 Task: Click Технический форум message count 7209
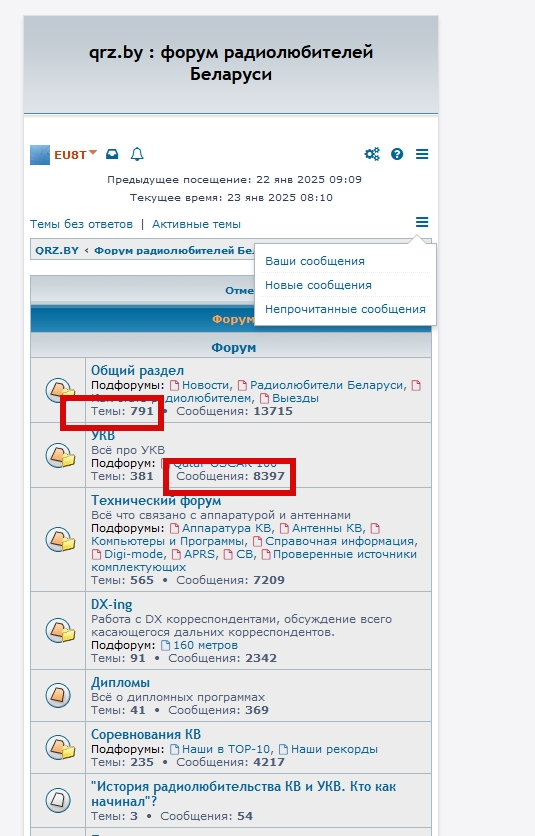269,580
